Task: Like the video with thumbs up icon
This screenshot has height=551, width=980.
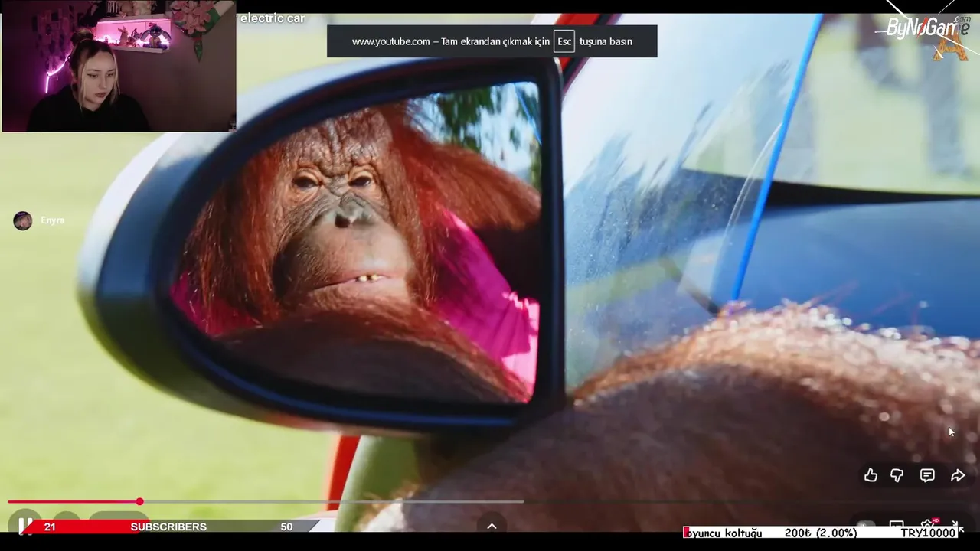Action: (871, 475)
